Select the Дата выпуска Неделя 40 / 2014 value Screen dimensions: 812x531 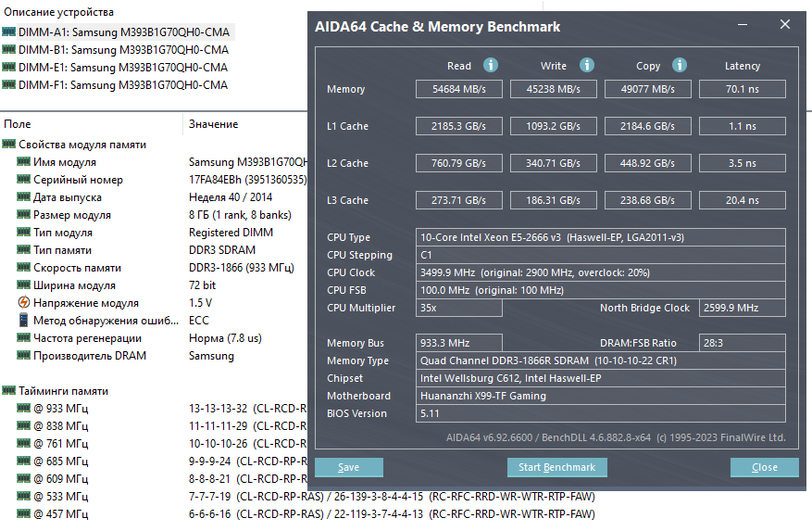[231, 197]
